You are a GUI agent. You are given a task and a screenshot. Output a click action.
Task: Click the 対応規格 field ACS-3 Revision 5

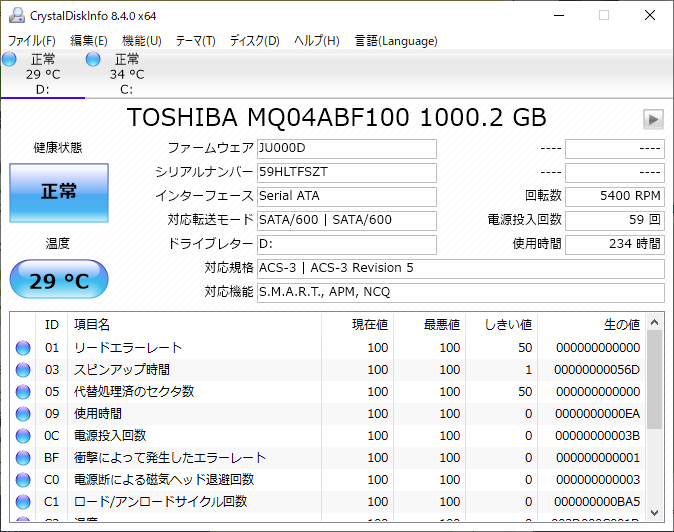tap(461, 269)
